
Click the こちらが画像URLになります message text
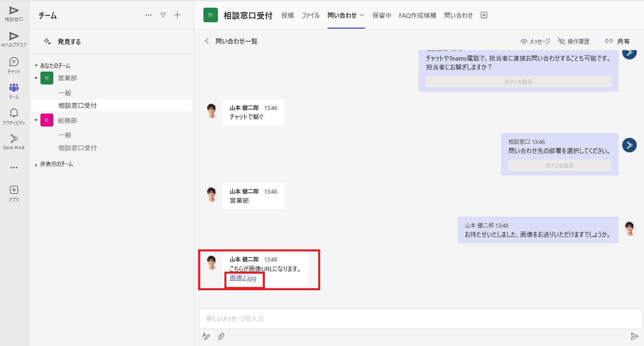point(266,269)
